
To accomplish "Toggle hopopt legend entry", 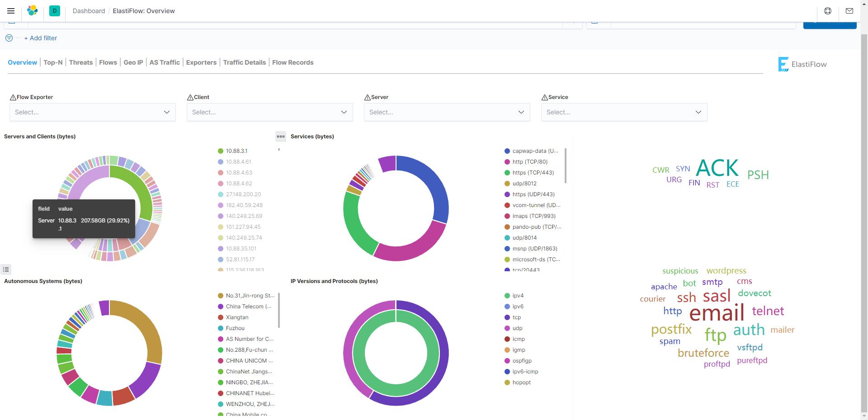I will (x=517, y=382).
